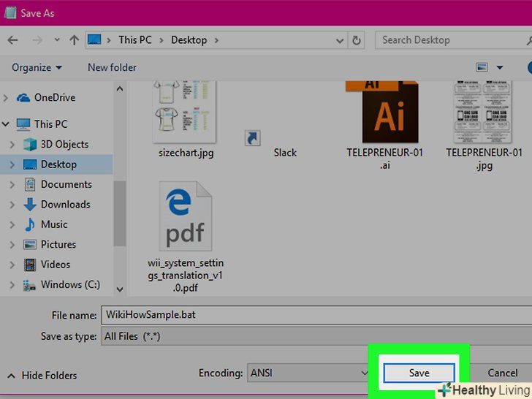Select the Slack shortcut icon

pyautogui.click(x=252, y=138)
